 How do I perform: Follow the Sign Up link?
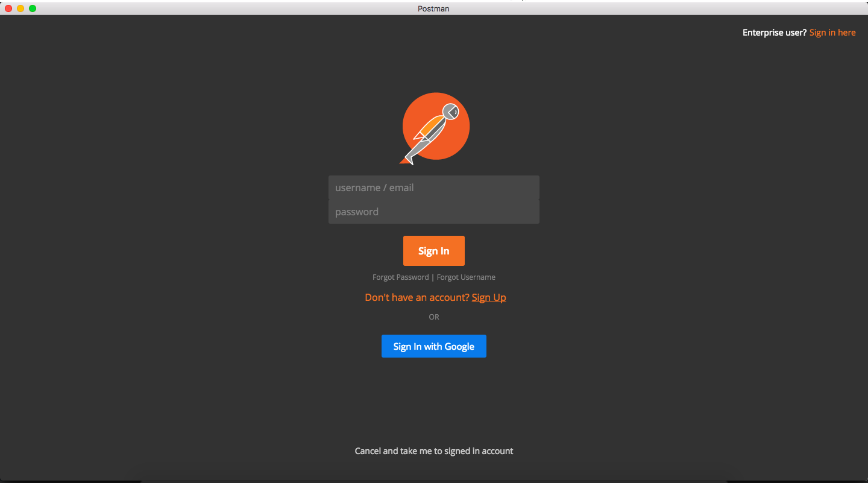(x=488, y=297)
